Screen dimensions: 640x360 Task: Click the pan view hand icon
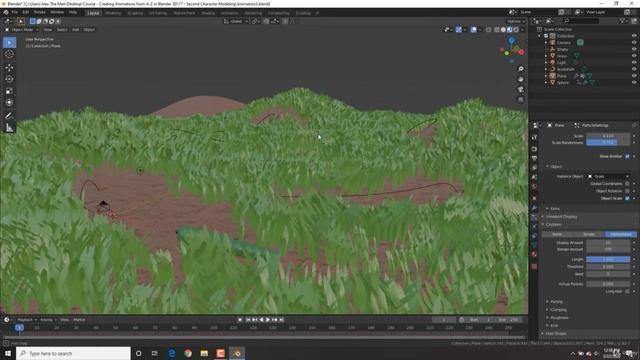coord(520,79)
